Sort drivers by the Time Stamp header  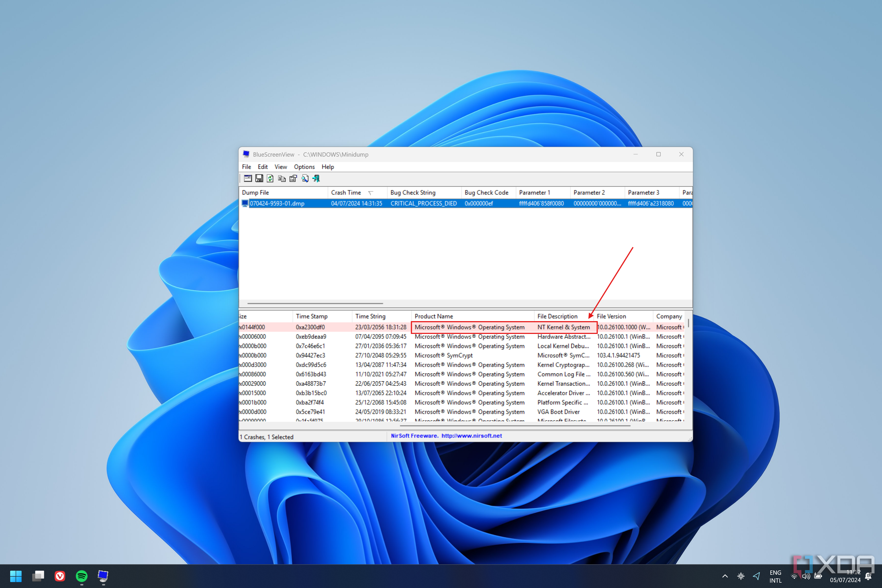pos(322,316)
